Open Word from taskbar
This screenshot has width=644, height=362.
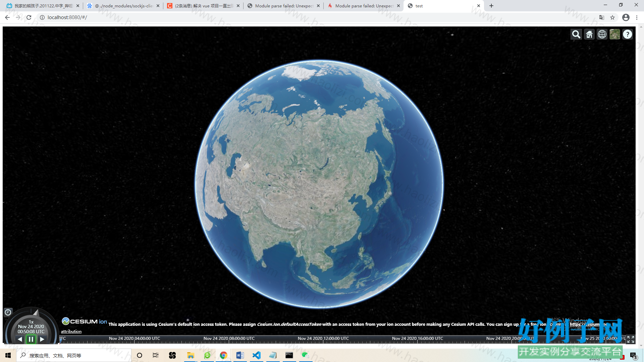click(x=240, y=355)
